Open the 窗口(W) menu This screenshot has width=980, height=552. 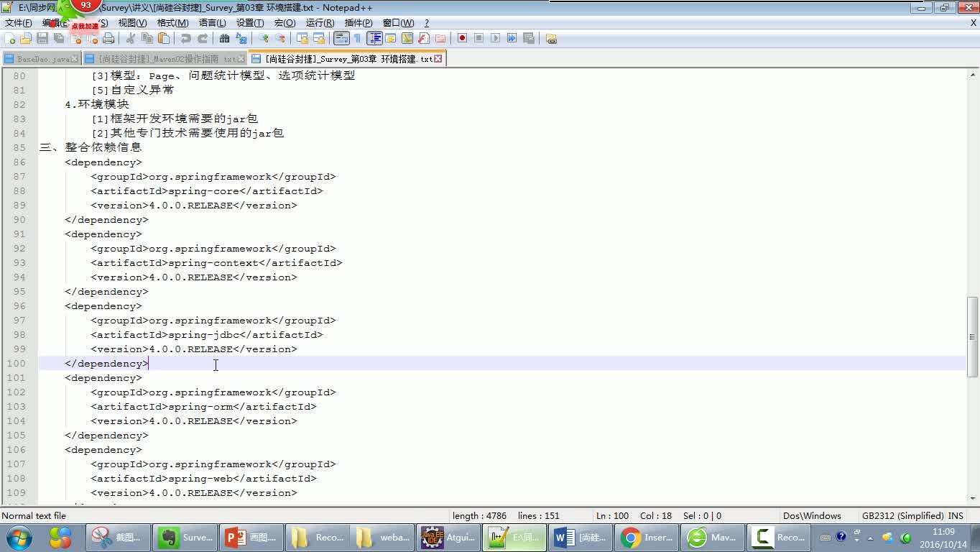point(398,23)
